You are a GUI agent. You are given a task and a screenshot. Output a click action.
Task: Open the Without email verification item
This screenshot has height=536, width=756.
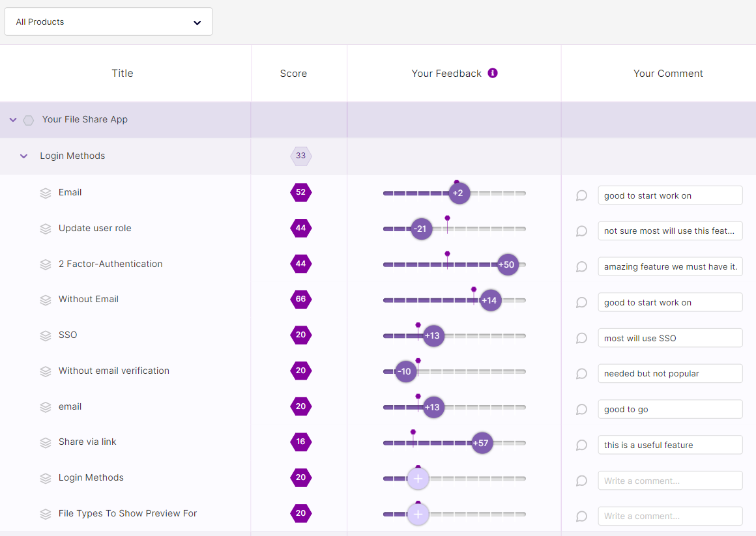click(x=113, y=371)
